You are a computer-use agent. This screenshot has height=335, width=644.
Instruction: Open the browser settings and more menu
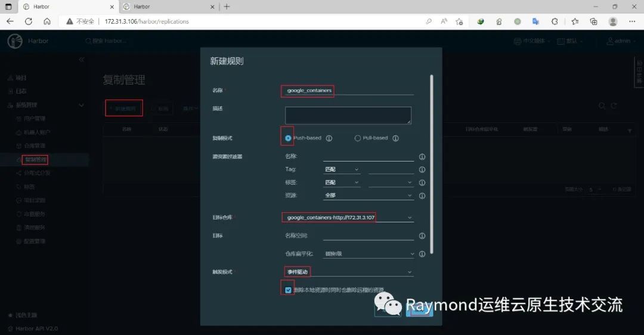click(x=632, y=21)
